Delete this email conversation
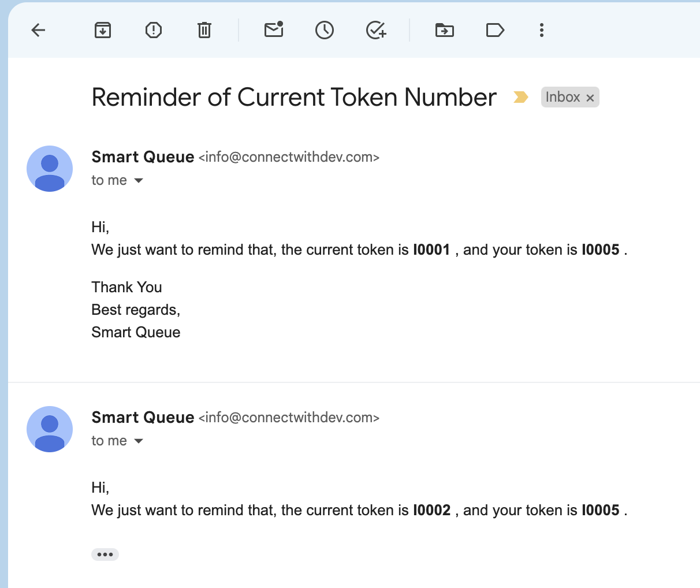Image resolution: width=700 pixels, height=588 pixels. pos(204,30)
